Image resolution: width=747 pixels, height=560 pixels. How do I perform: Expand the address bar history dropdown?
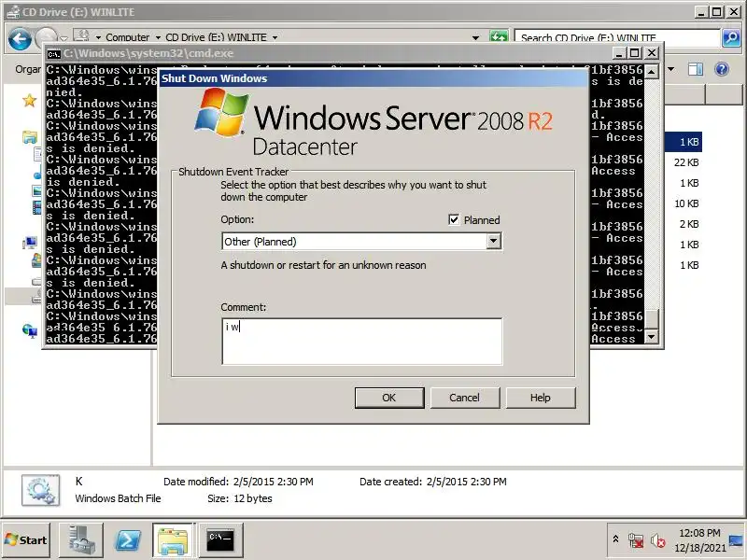[475, 37]
